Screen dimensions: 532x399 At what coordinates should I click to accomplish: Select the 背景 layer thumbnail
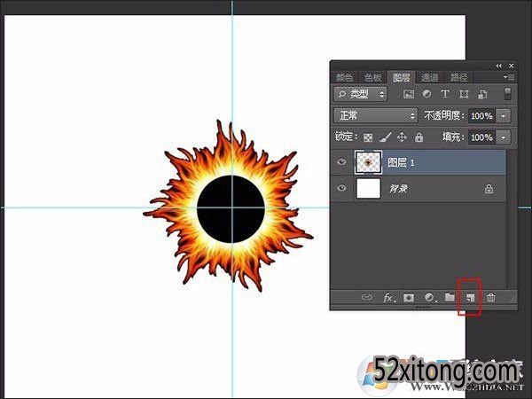[369, 188]
